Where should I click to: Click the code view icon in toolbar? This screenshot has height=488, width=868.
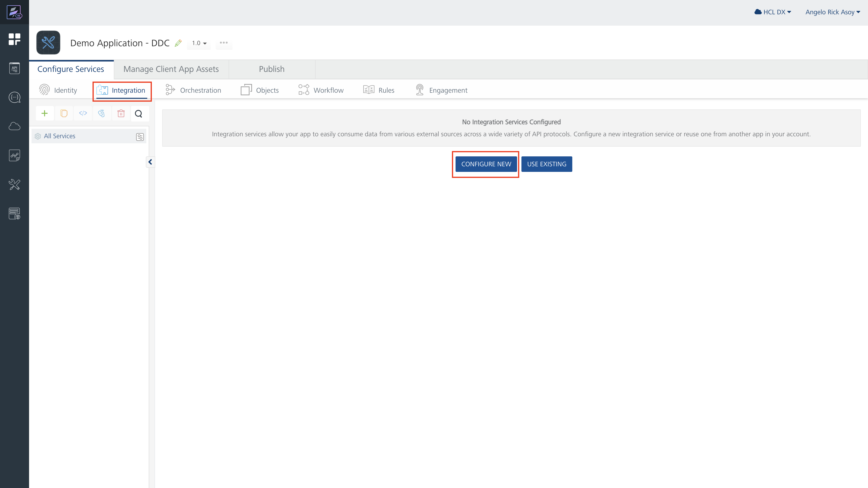[x=83, y=114]
